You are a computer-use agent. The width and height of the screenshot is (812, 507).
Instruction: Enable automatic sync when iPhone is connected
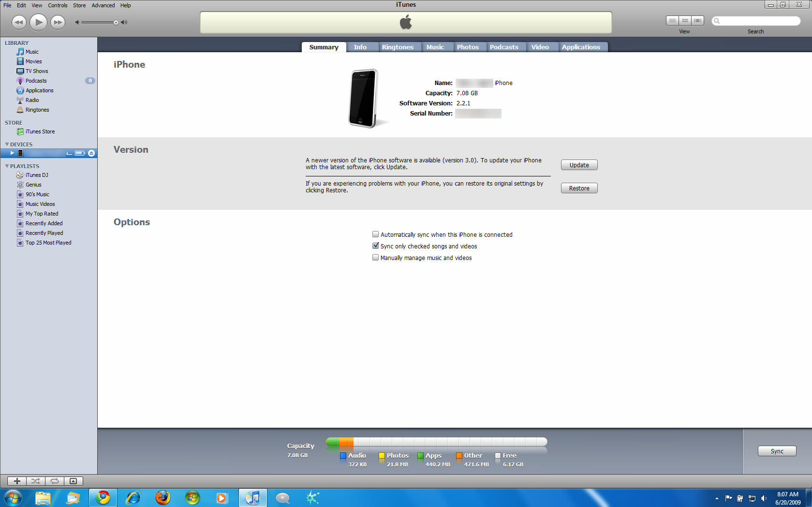coord(375,234)
